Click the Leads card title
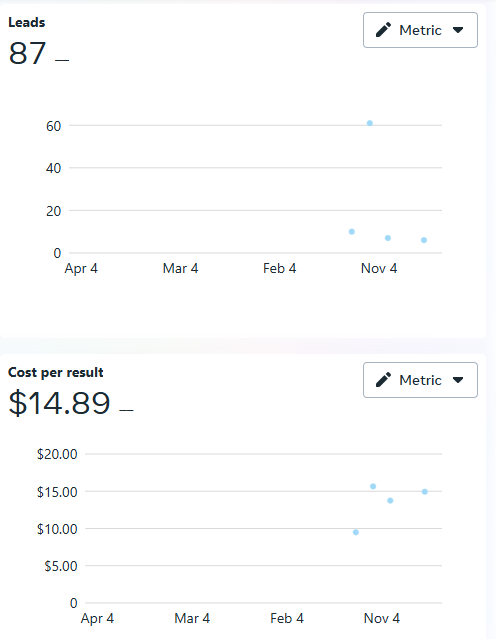 26,22
